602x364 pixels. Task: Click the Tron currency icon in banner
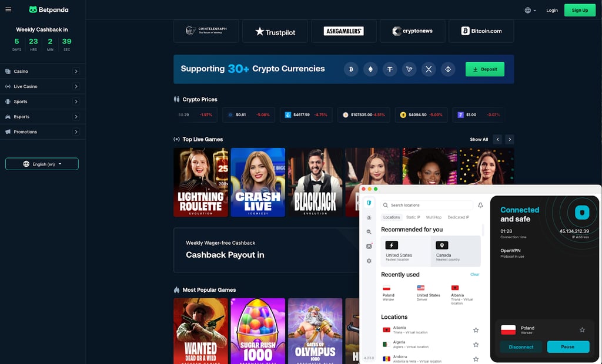tap(409, 69)
